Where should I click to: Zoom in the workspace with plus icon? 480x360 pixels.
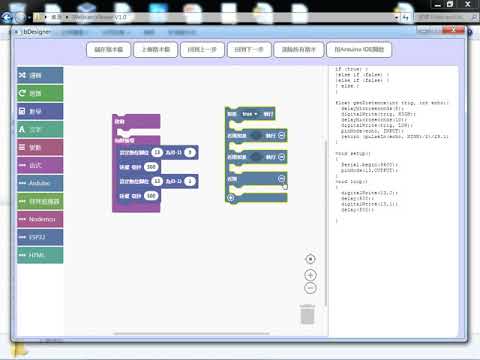coord(310,275)
